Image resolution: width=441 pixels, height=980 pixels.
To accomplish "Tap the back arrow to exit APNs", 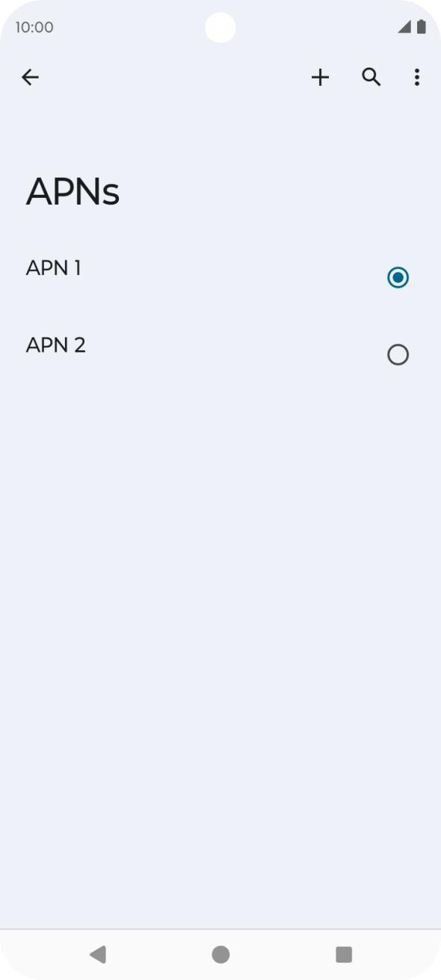I will 30,77.
